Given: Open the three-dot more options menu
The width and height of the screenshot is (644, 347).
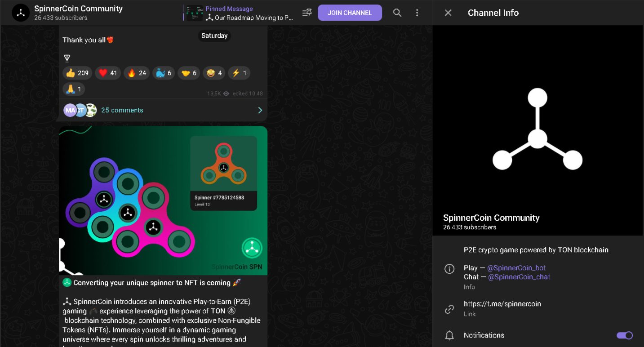Looking at the screenshot, I should click(x=417, y=13).
